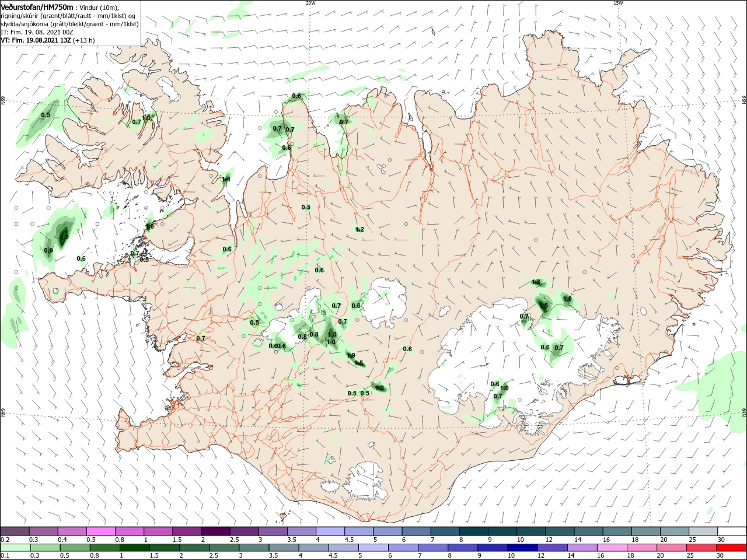
Task: Pick the upper legend swatch starting at 16
Action: (617, 531)
